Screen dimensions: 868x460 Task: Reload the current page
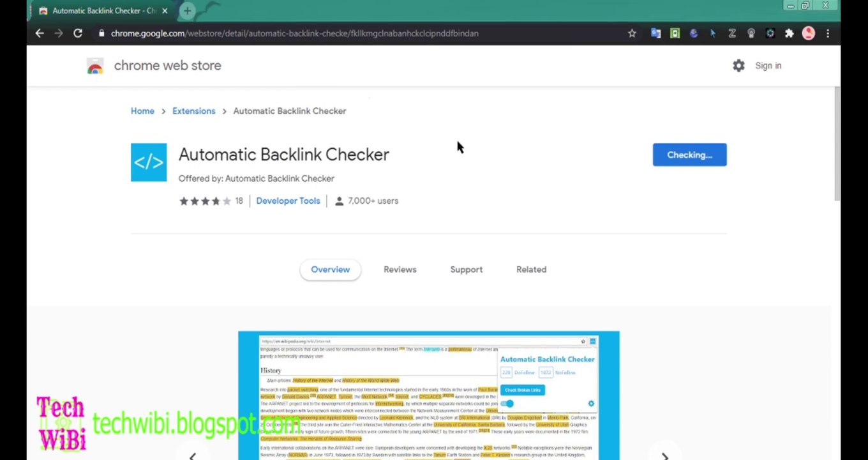78,33
